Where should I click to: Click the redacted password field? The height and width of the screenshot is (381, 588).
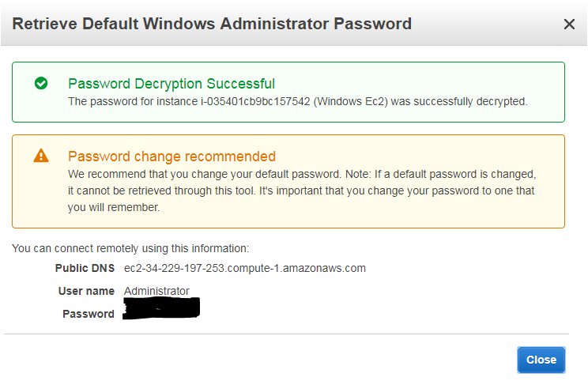161,308
